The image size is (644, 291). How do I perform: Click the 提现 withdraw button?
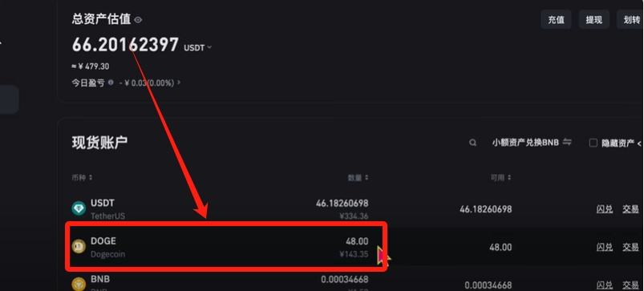pos(593,20)
